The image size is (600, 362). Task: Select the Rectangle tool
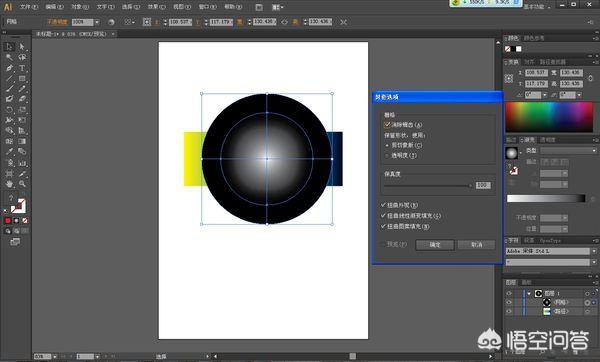click(22, 78)
